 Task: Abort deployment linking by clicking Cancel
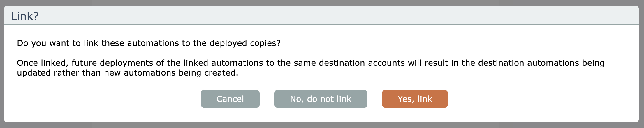point(230,99)
